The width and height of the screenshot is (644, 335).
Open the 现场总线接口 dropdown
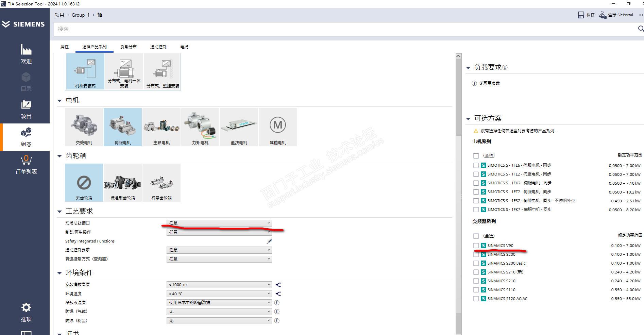(219, 223)
